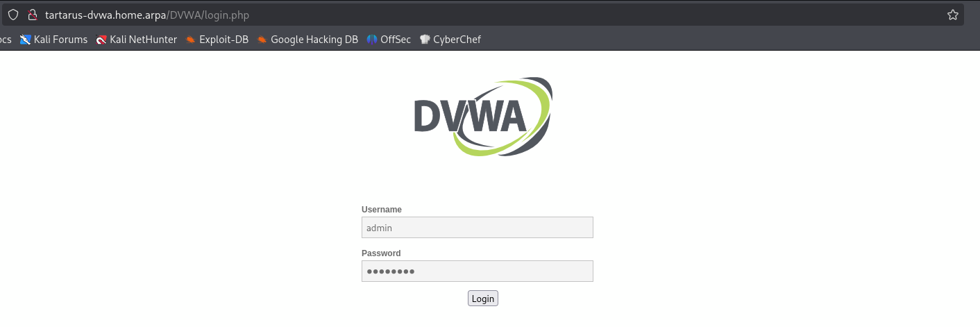
Task: Go to Exploit-DB bookmark label
Action: click(x=223, y=40)
